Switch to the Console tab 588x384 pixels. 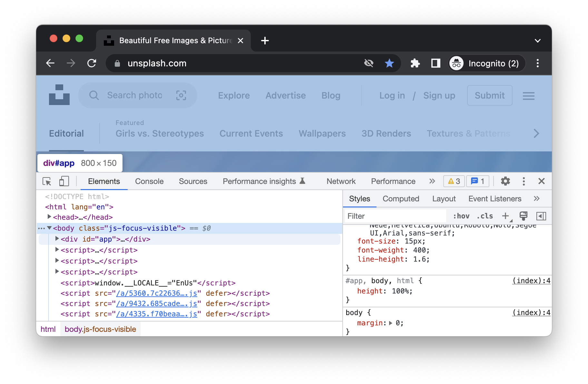[x=149, y=181]
